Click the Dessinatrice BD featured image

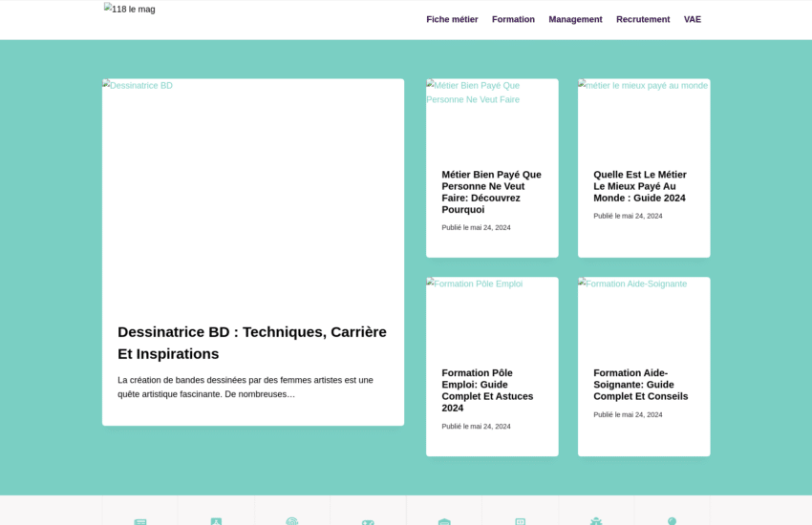253,191
